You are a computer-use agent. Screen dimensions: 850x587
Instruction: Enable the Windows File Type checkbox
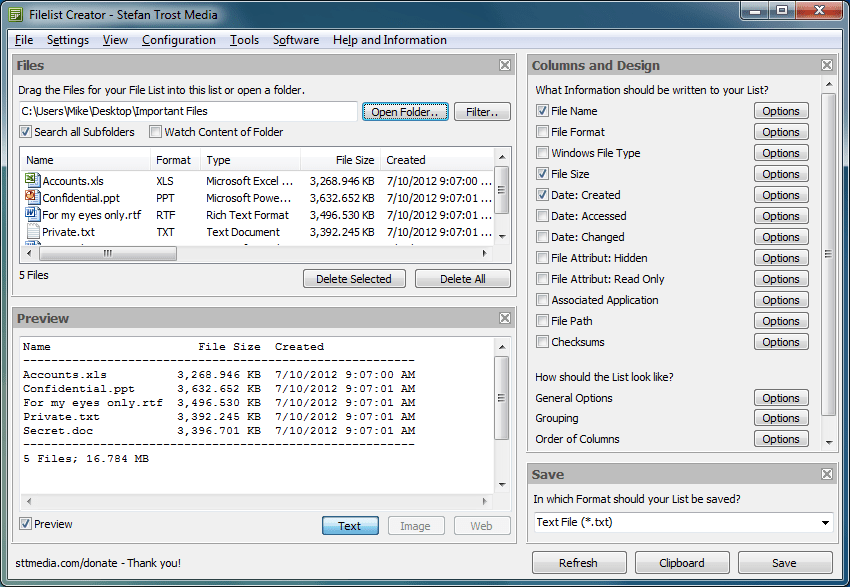click(x=542, y=153)
